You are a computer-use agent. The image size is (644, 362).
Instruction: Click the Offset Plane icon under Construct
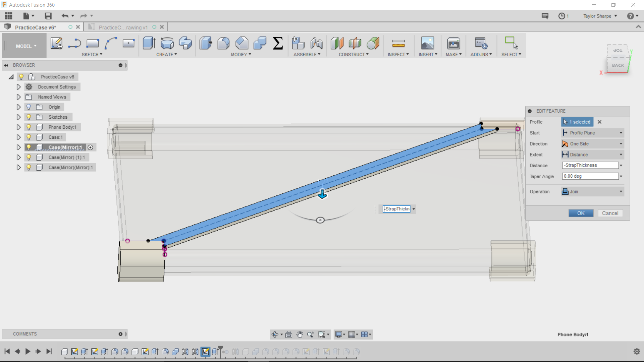(x=337, y=43)
